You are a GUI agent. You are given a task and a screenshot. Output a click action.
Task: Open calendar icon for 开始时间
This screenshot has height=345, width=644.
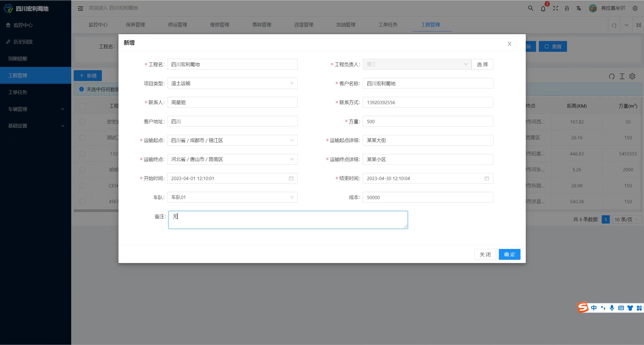291,178
